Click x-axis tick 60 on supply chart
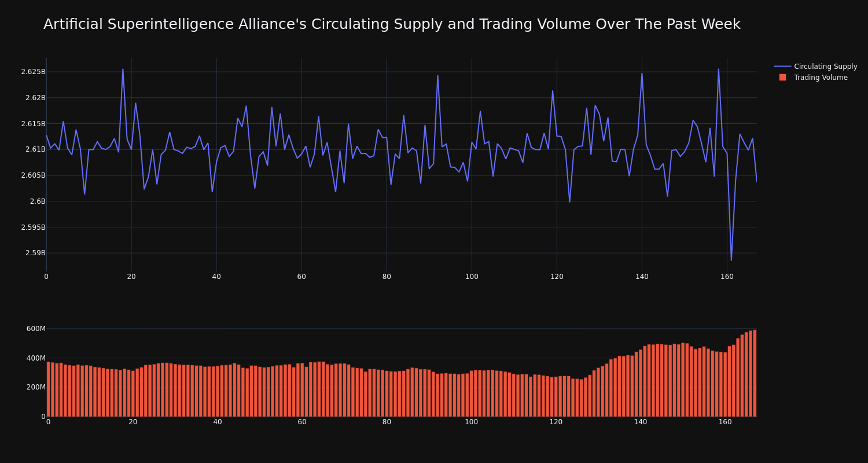The width and height of the screenshot is (868, 463). pos(301,277)
